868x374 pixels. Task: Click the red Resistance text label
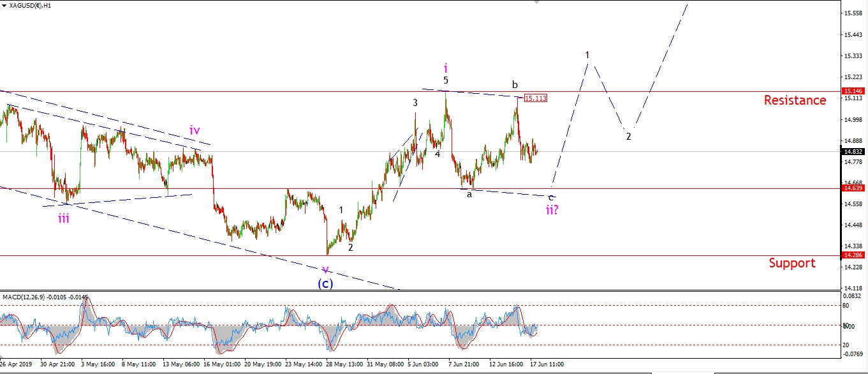tap(795, 100)
